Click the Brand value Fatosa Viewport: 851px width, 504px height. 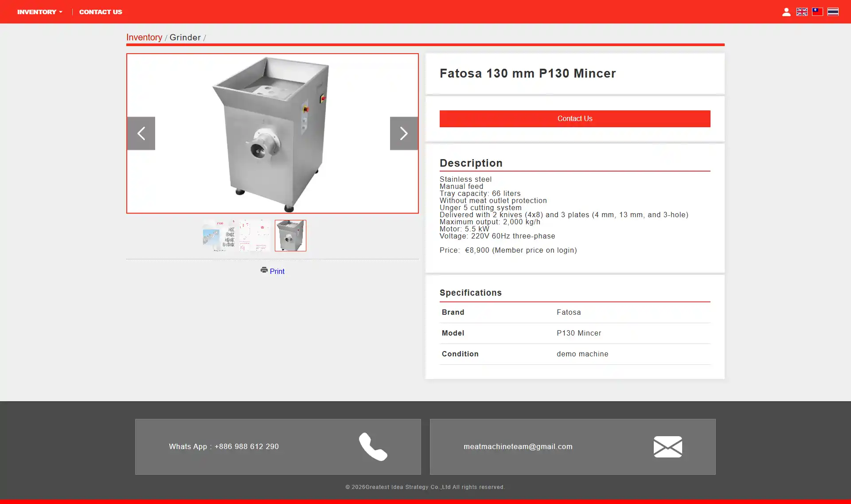[569, 313]
